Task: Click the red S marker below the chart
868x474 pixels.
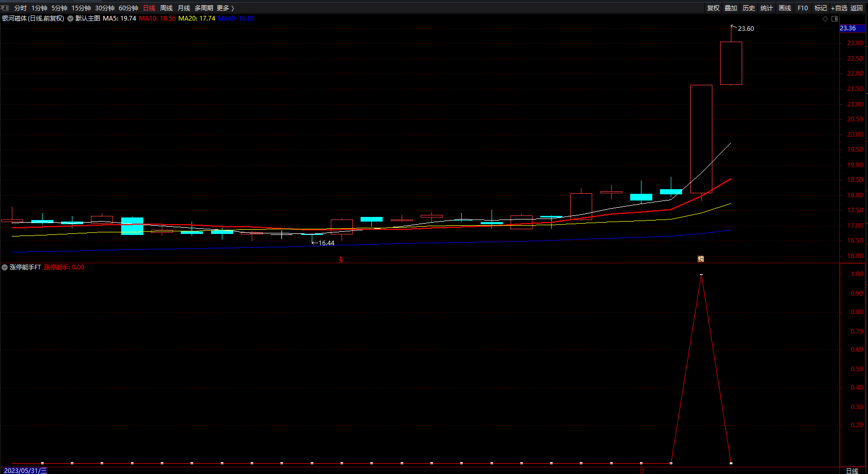Action: [x=341, y=260]
